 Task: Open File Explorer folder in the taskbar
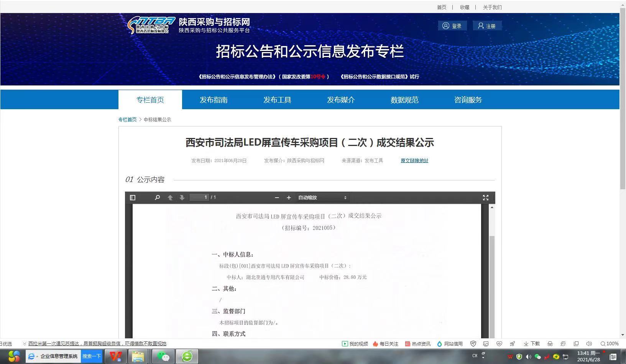tap(138, 356)
